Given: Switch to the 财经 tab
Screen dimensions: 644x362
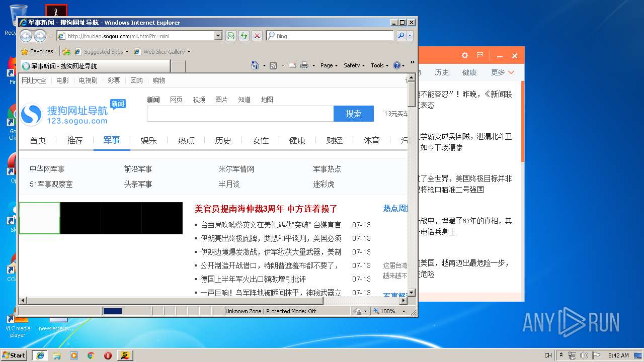Looking at the screenshot, I should [x=335, y=140].
